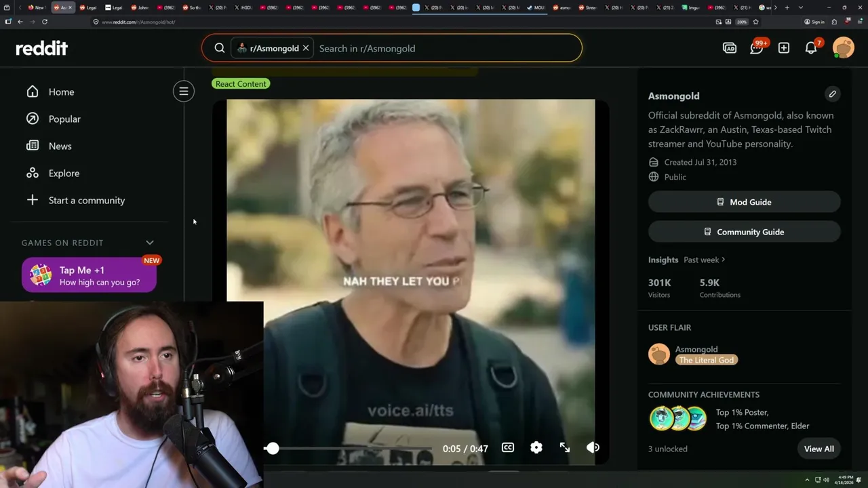The width and height of the screenshot is (868, 488).
Task: Click the search magnifier icon
Action: (220, 48)
